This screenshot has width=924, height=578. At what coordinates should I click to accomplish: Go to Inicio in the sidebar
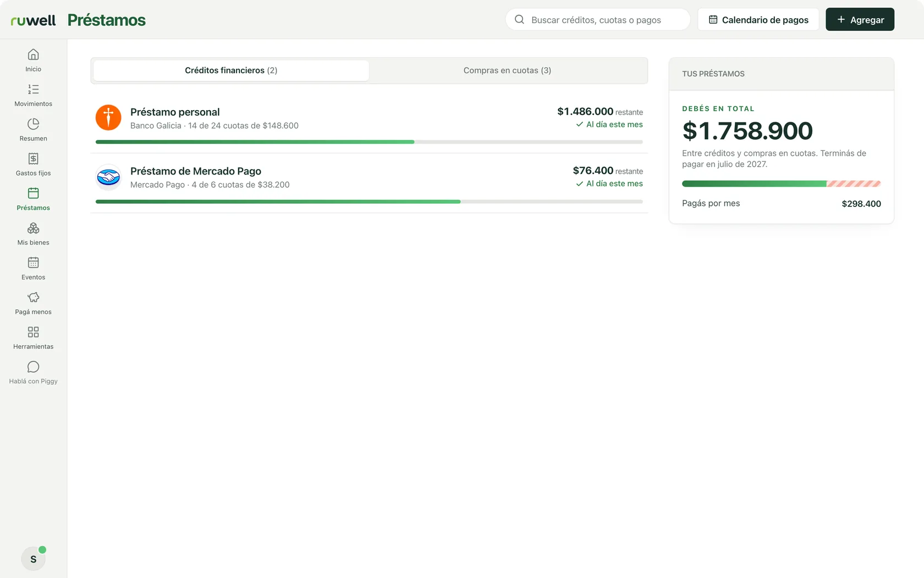click(33, 61)
